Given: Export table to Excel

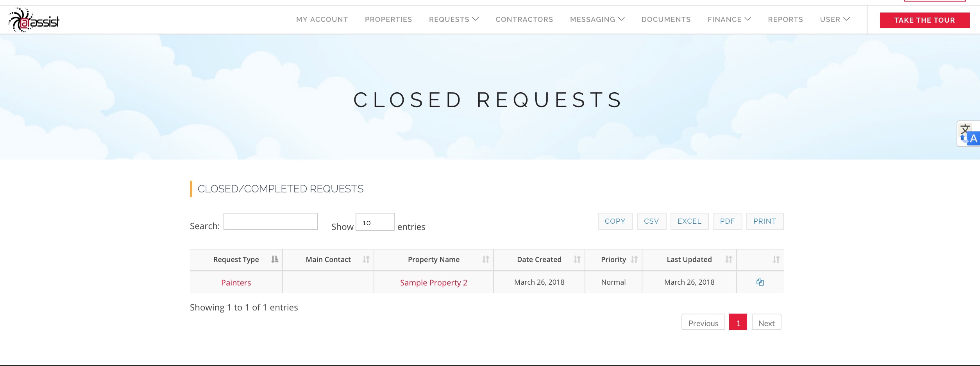Looking at the screenshot, I should coord(689,221).
